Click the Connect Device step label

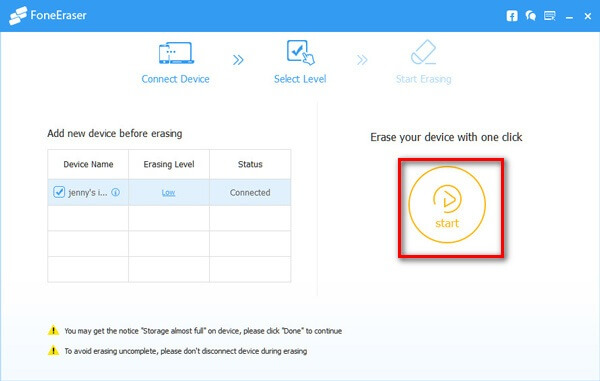pos(176,79)
